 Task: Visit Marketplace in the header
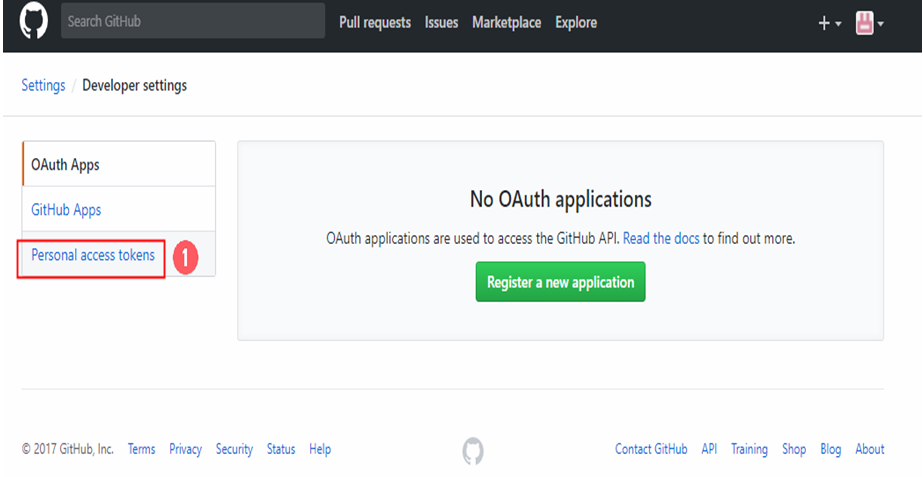[507, 22]
